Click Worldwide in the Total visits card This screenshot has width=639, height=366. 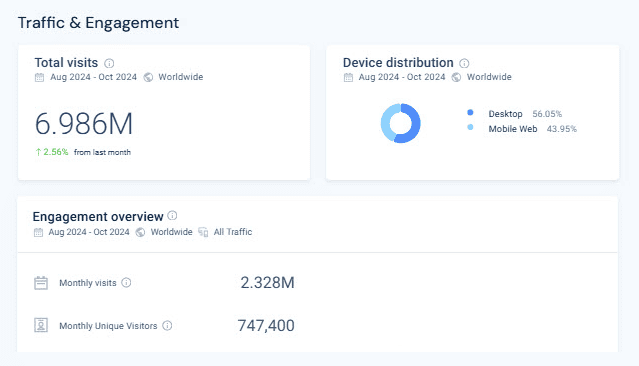(x=181, y=77)
